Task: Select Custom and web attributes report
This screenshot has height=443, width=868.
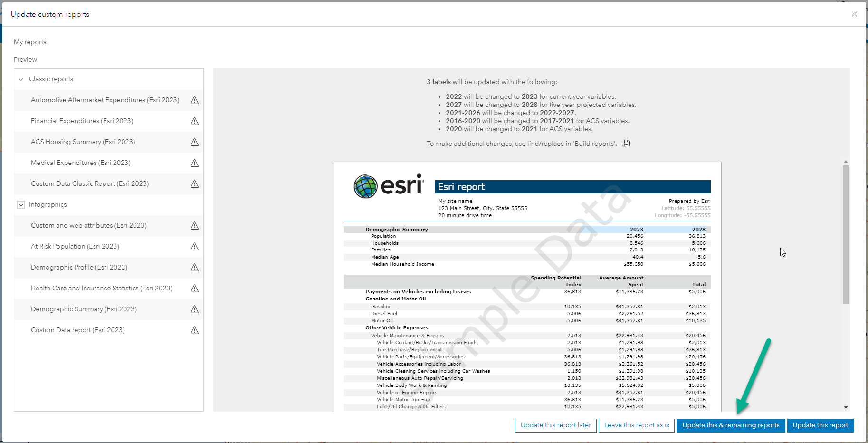Action: click(x=88, y=225)
